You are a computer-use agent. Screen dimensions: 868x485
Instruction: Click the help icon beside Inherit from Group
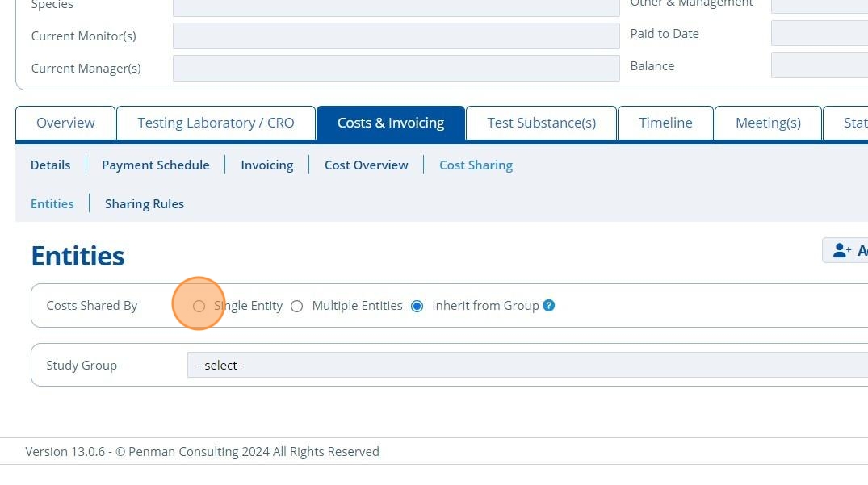pos(548,306)
